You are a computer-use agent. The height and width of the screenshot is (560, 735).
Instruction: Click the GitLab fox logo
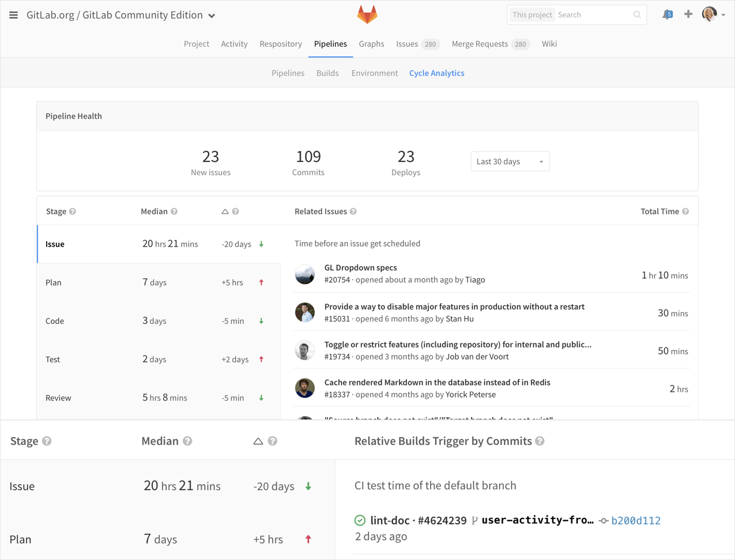[x=367, y=14]
